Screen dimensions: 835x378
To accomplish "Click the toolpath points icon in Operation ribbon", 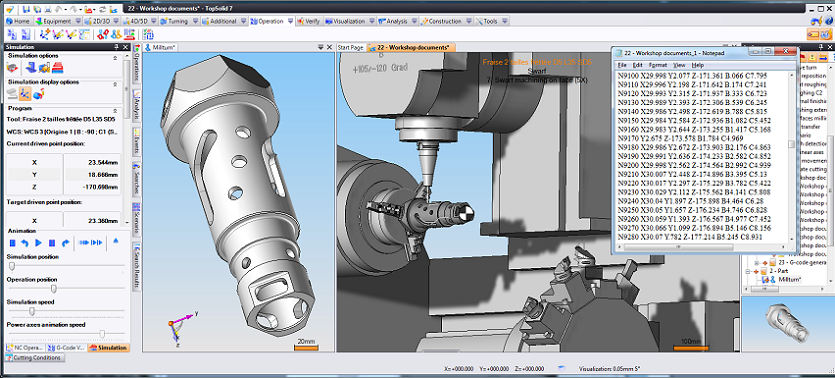I will 45,35.
